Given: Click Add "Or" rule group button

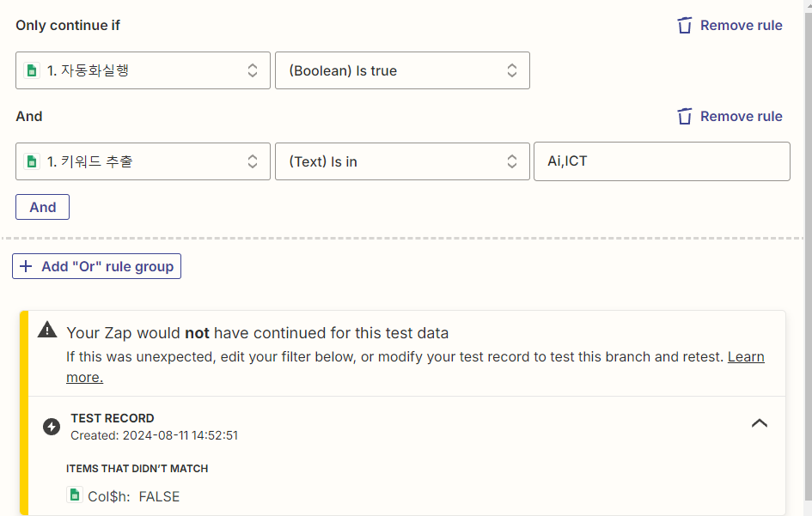Looking at the screenshot, I should click(x=97, y=266).
